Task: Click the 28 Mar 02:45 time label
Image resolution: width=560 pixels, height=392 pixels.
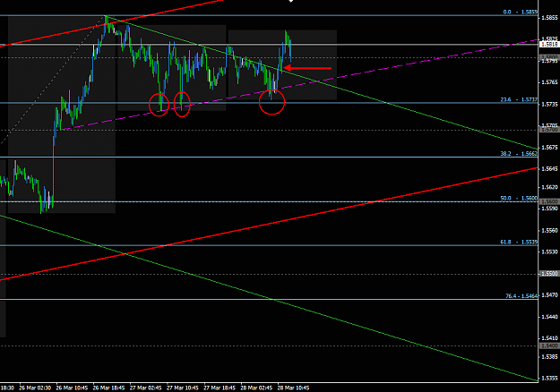Action: pos(256,388)
